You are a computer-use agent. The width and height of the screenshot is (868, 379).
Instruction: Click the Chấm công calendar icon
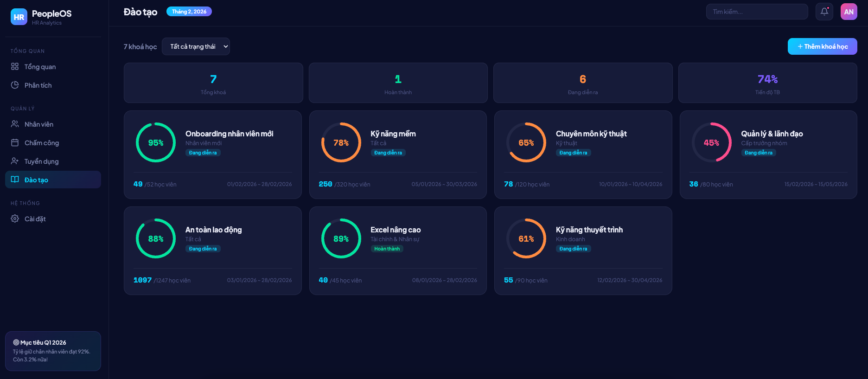click(x=15, y=143)
